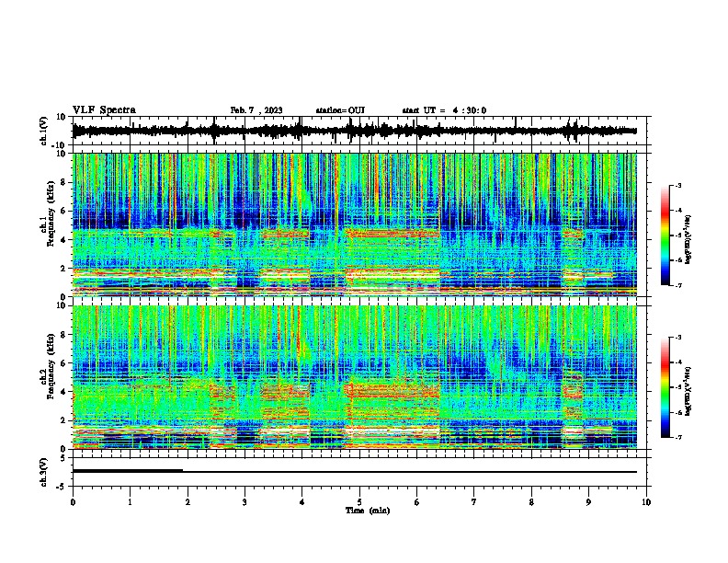Click the time axis tick label "8"
Image resolution: width=728 pixels, height=563 pixels.
531,502
